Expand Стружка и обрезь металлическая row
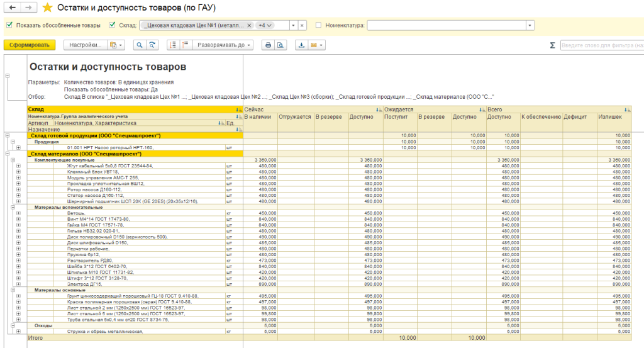 pyautogui.click(x=18, y=331)
